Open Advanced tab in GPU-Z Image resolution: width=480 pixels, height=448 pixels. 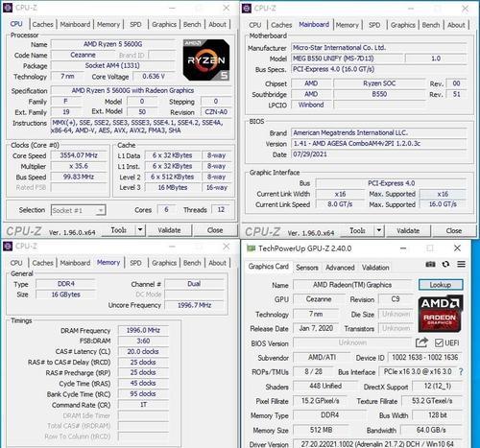tap(340, 268)
